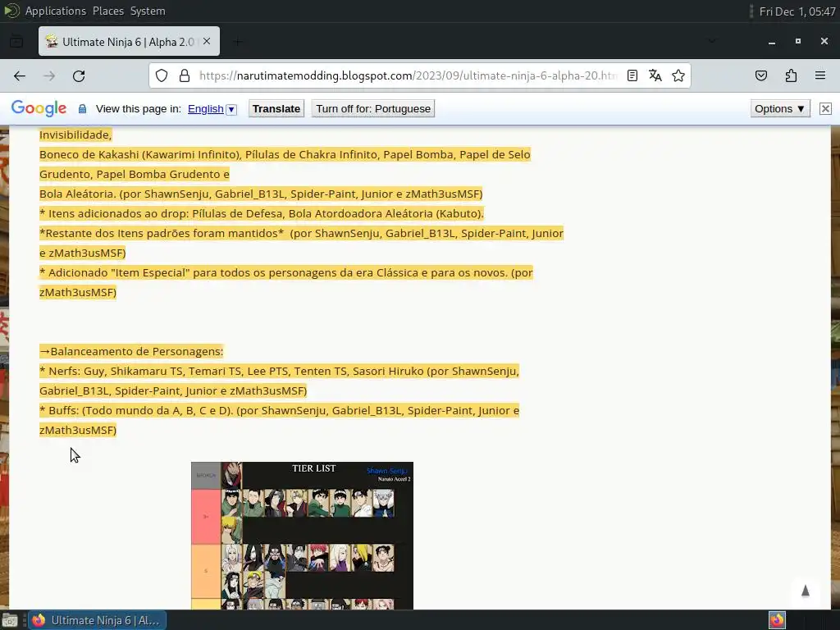The height and width of the screenshot is (630, 840).
Task: Click the line "*Restante dos Itens padrões foram mantidos*"
Action: (x=302, y=233)
